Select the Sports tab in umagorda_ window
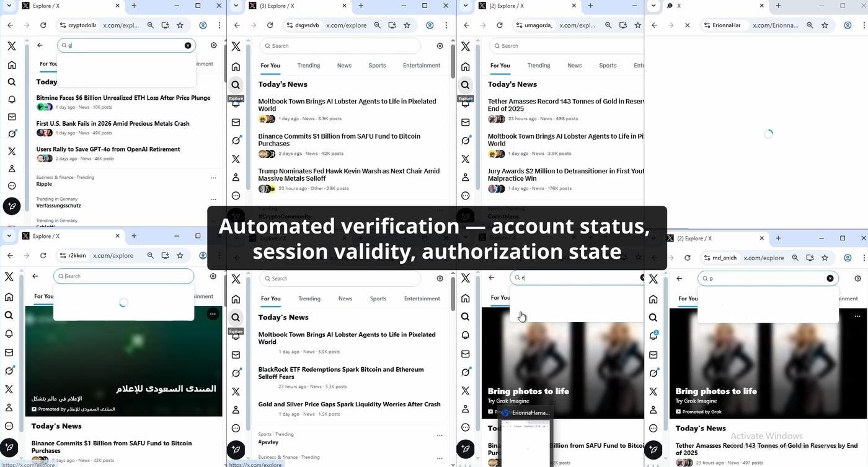Screen dimensions: 868x467 [607, 66]
